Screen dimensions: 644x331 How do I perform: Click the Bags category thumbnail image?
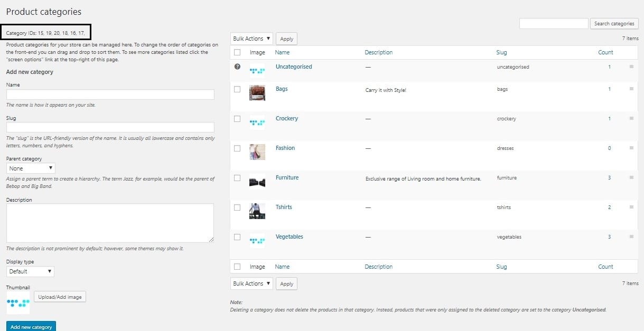[x=257, y=93]
